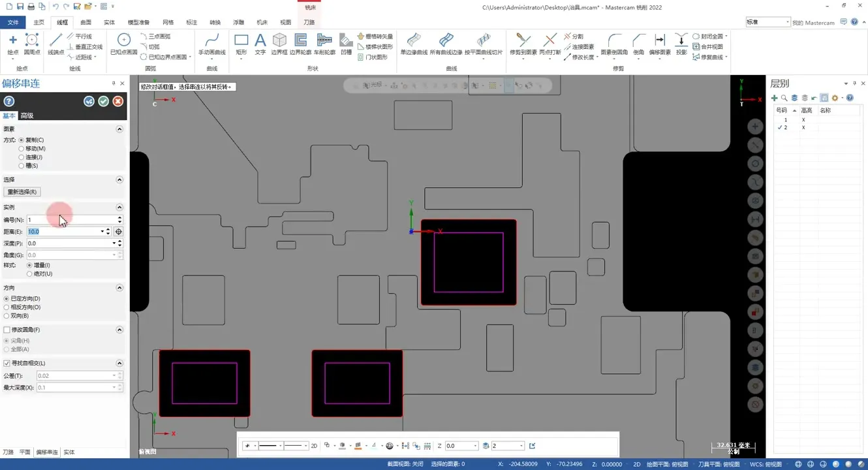
Task: Activate the 两点打断 break tool
Action: (x=550, y=42)
